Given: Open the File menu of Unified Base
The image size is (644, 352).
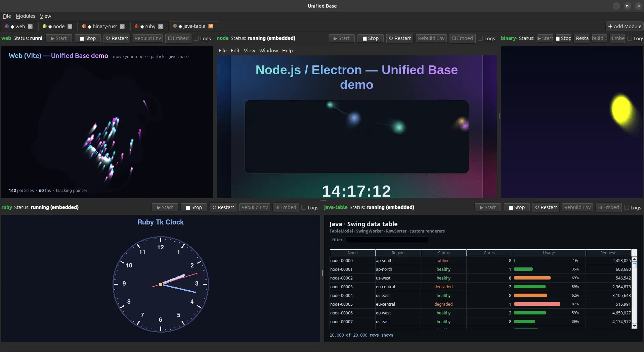Looking at the screenshot, I should coord(7,16).
